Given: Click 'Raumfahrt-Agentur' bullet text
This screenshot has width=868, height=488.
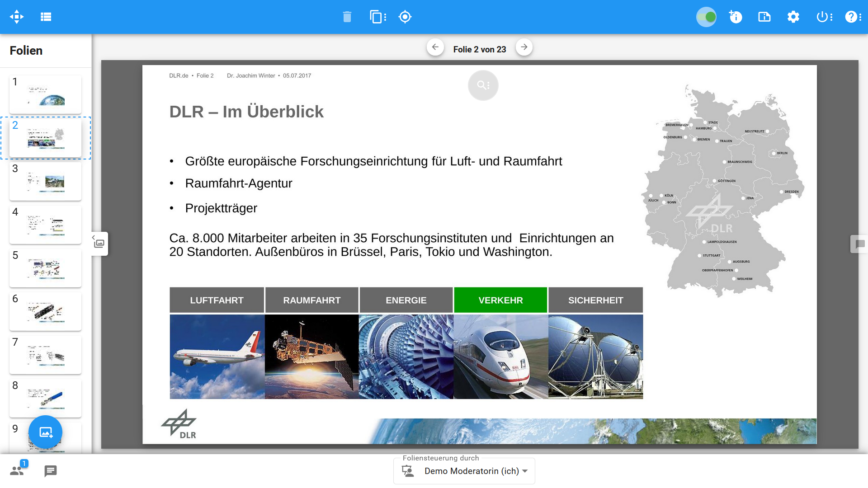Looking at the screenshot, I should pyautogui.click(x=239, y=183).
